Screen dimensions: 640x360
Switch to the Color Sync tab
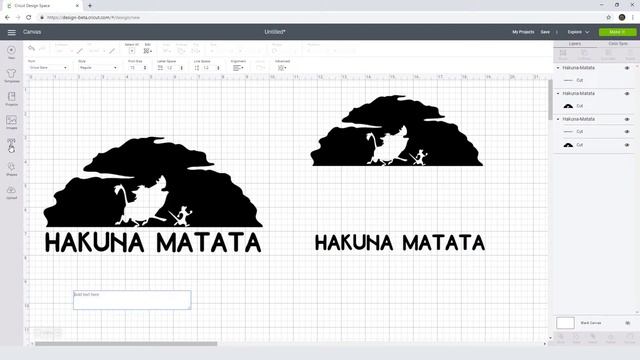coord(618,44)
